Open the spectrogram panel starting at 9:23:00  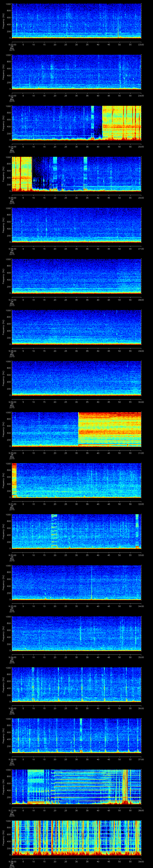pos(77,72)
